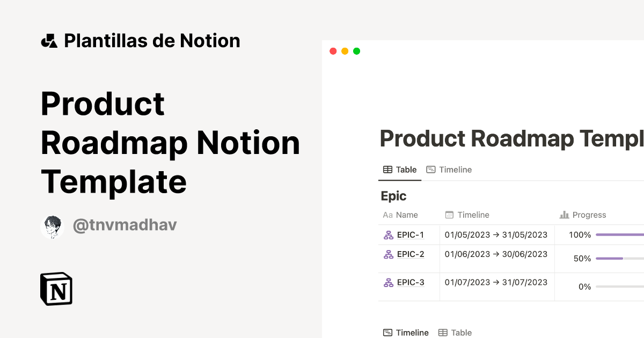Screen dimensions: 644x338
Task: Click the Aa icon in Name column header
Action: pos(387,215)
